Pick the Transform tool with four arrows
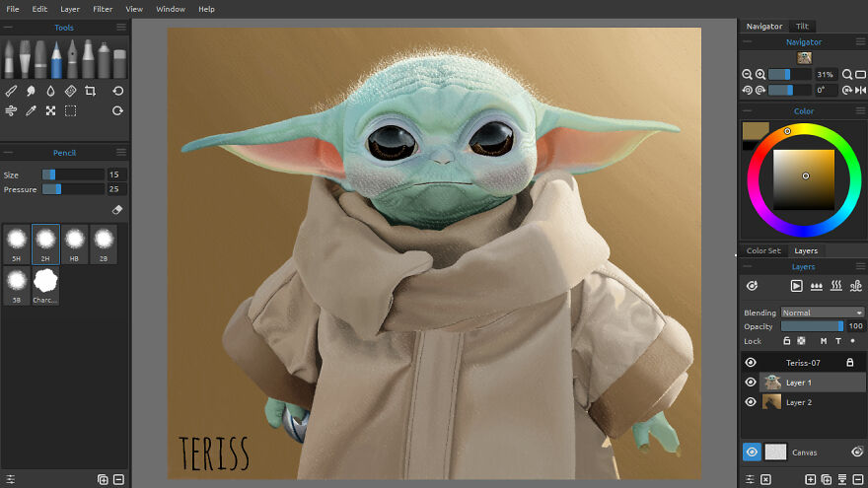The height and width of the screenshot is (488, 868). coord(50,110)
